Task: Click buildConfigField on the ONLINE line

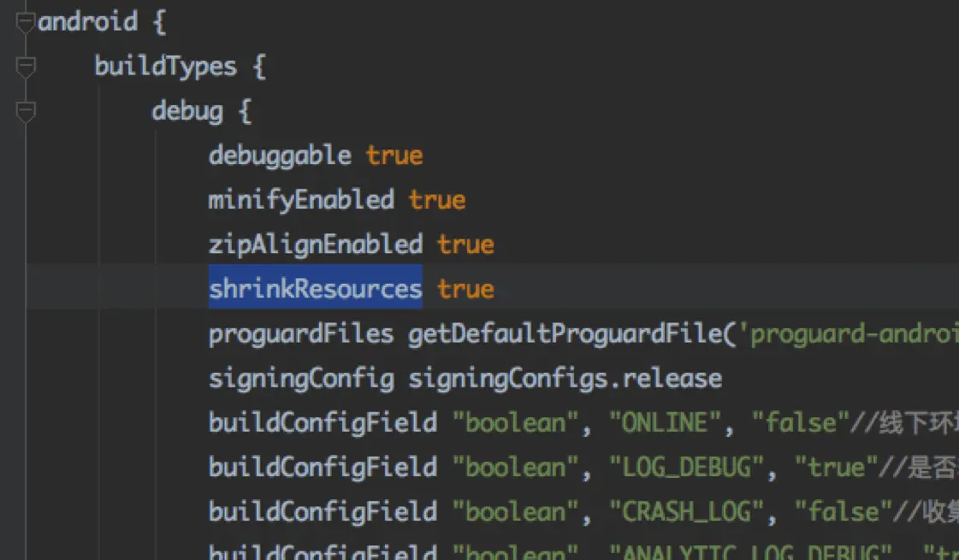Action: click(x=323, y=422)
